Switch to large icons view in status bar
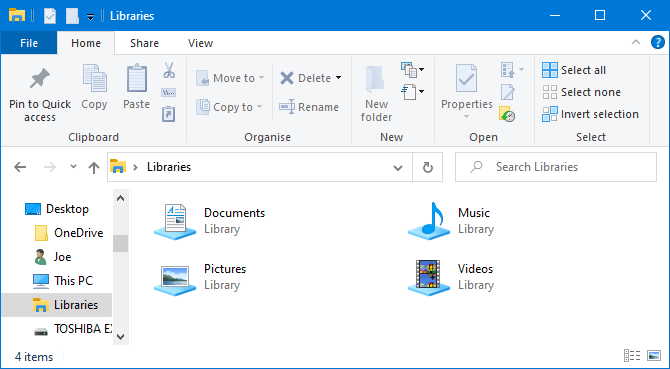The width and height of the screenshot is (670, 369). point(654,355)
